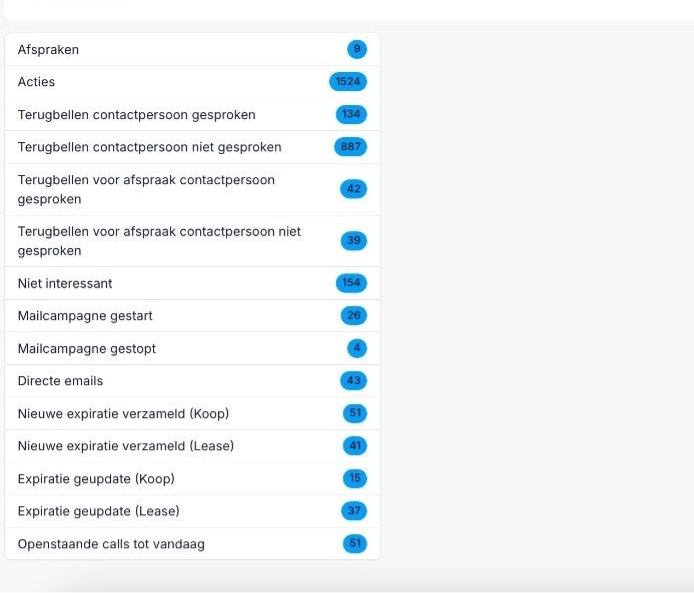Select Mailcampagne gestart
Screen dimensions: 694x593
click(x=85, y=316)
